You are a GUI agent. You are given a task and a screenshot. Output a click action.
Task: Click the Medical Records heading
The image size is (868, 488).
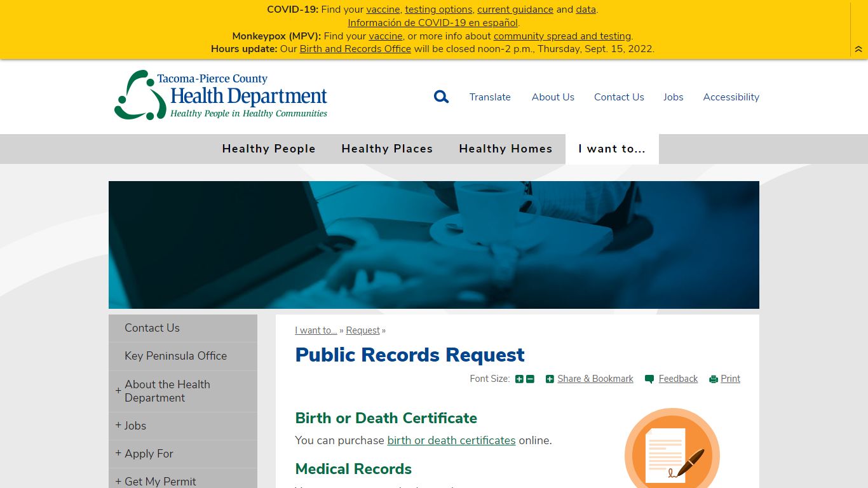coord(353,469)
